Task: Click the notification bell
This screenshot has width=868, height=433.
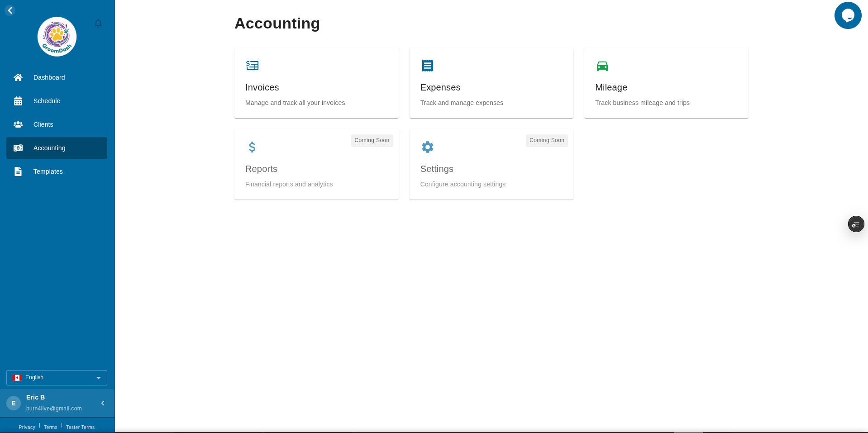Action: coord(98,23)
